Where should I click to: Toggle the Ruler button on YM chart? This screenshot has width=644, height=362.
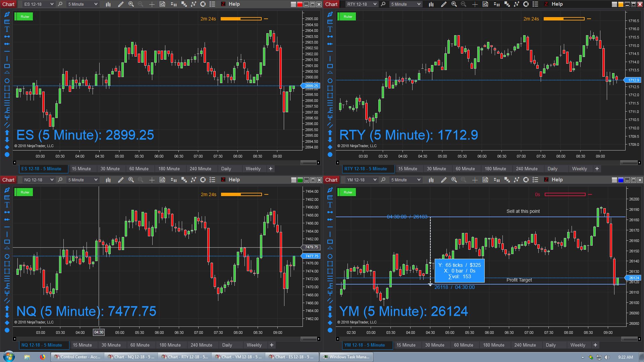coord(348,192)
